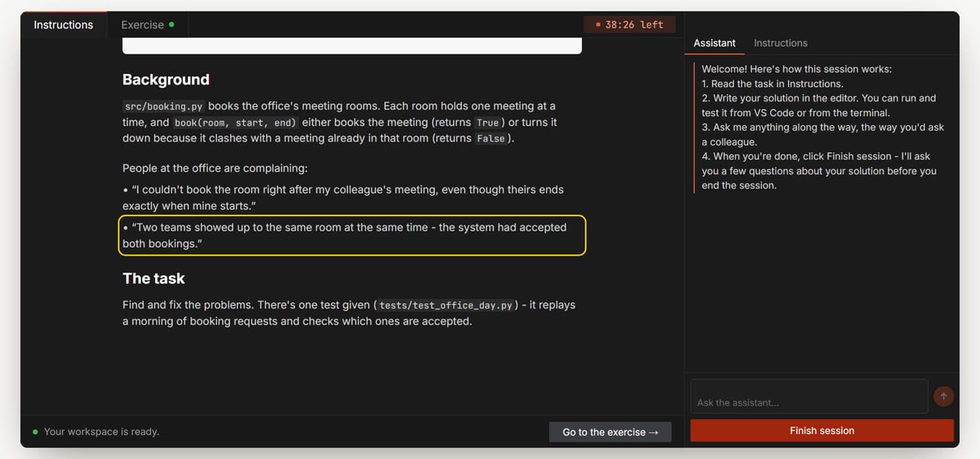Click the 'Two teams showed up' complaint text
Screen dimensions: 980x459
pyautogui.click(x=344, y=235)
